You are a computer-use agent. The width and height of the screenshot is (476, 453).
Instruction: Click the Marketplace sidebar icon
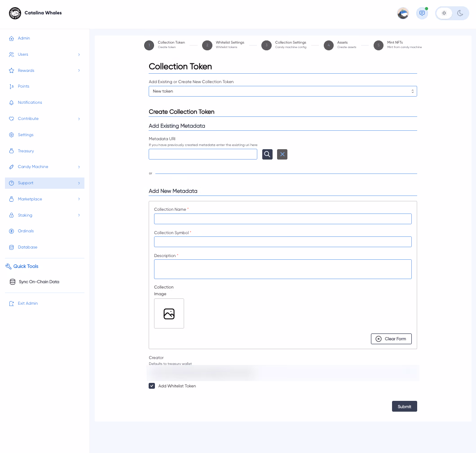coord(12,199)
